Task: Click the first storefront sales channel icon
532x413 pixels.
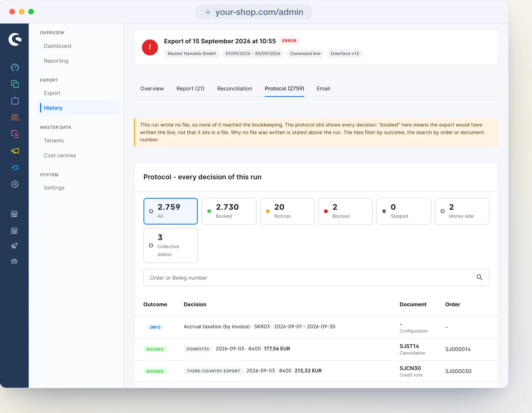Action: click(x=14, y=214)
